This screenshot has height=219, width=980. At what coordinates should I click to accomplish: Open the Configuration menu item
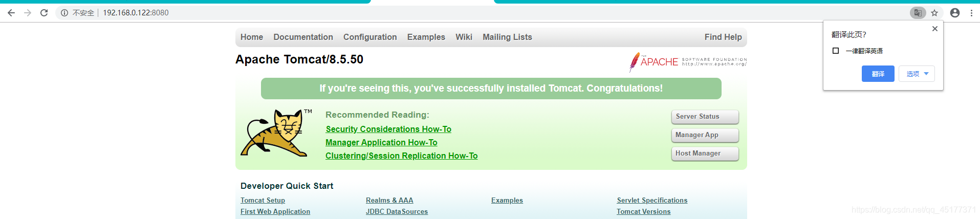(x=370, y=37)
